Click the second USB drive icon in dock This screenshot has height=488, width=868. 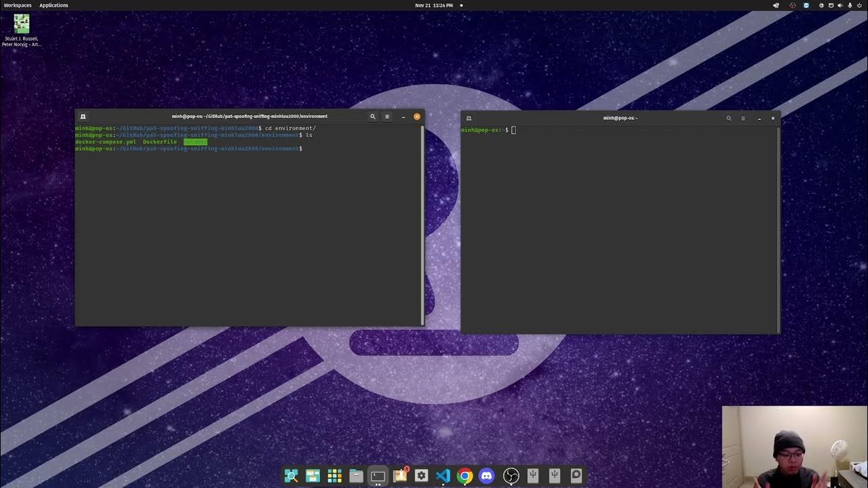tap(554, 476)
